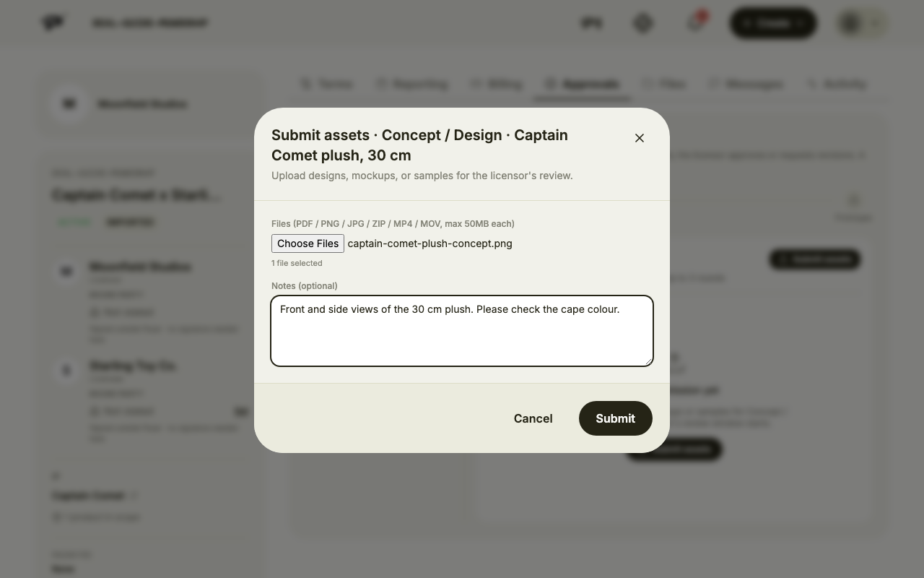Click the '1 file selected' text
Viewport: 924px width, 578px height.
click(297, 263)
